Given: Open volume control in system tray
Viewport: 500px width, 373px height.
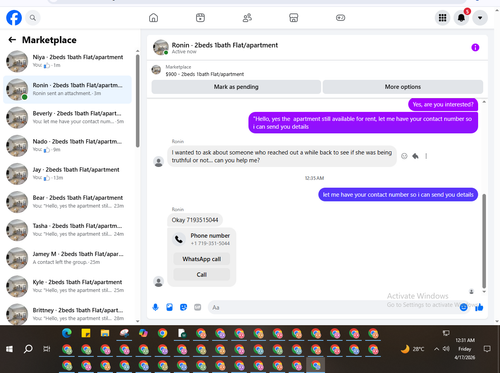Looking at the screenshot, I should pos(446,349).
